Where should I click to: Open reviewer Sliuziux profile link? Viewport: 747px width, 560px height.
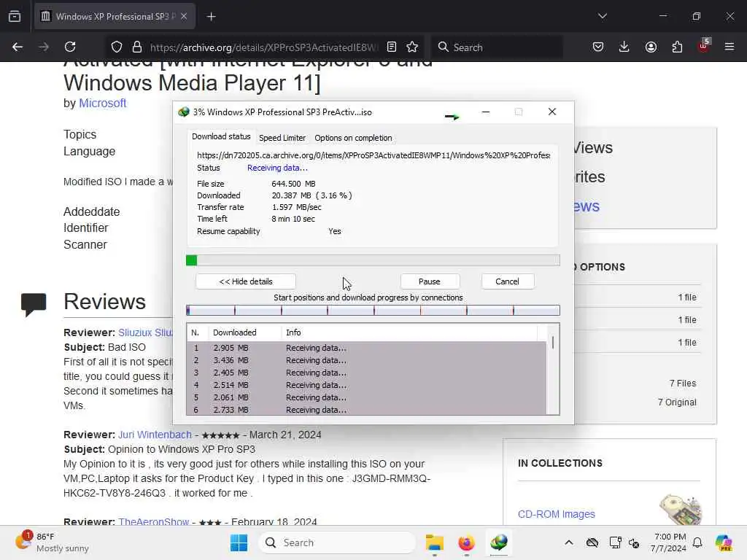145,332
